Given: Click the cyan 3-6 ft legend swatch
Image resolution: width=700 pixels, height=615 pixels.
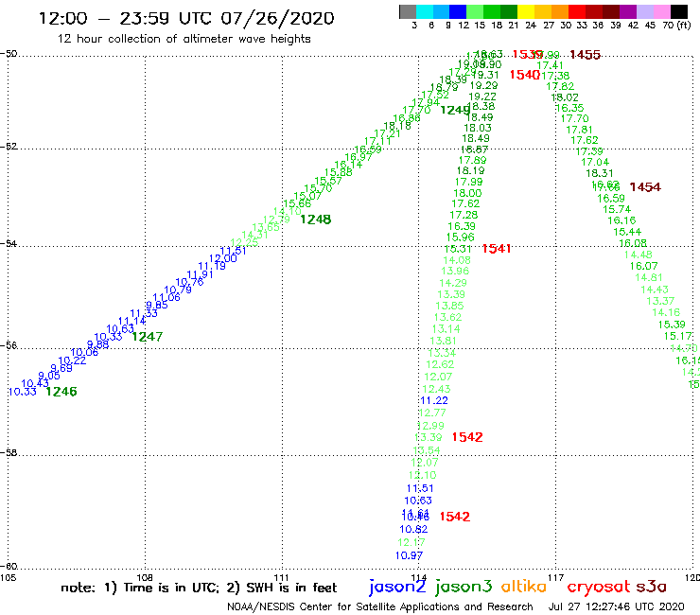Looking at the screenshot, I should click(425, 11).
